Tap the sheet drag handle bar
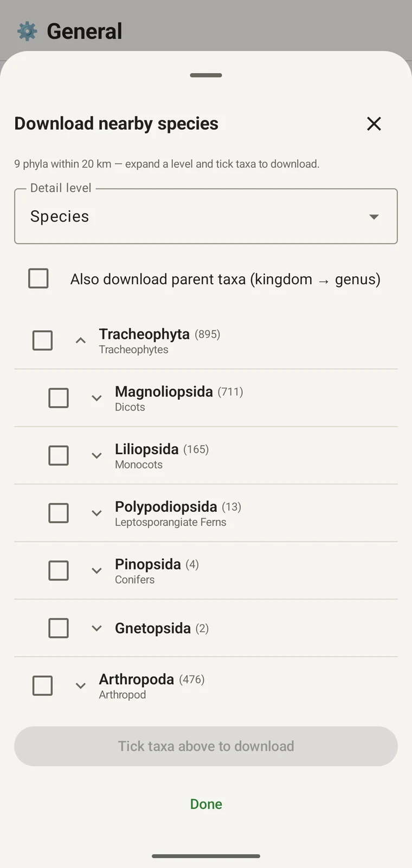412x868 pixels. tap(206, 75)
